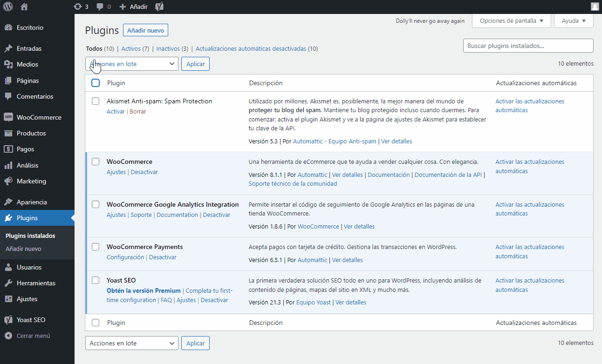Open the Soporte link for Google Analytics Integration
602x364 pixels.
click(x=141, y=215)
